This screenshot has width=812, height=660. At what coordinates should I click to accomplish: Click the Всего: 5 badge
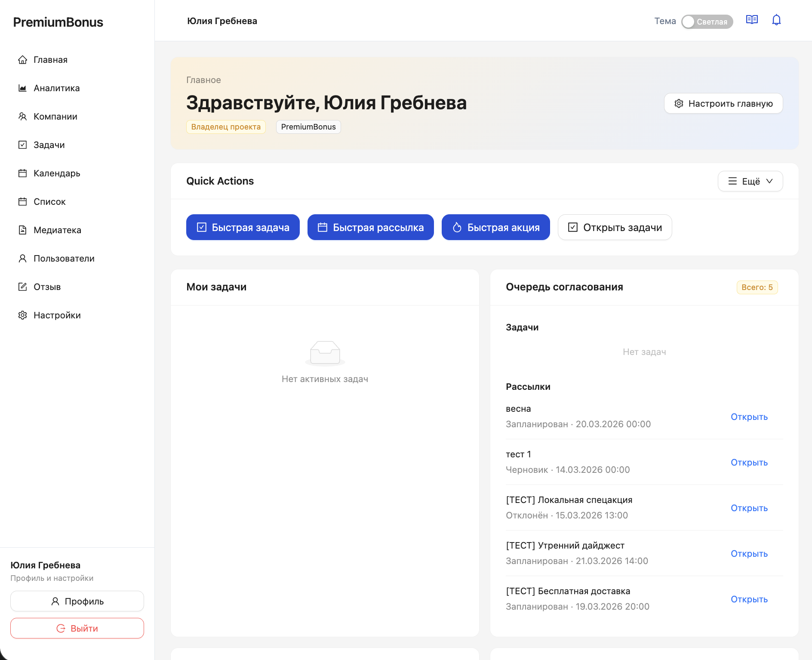tap(757, 287)
